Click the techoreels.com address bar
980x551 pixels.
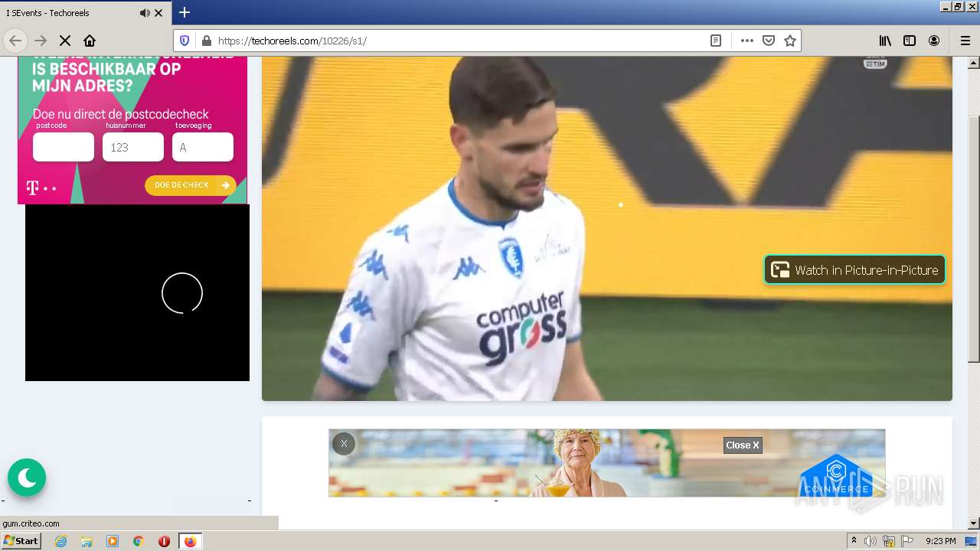[459, 41]
